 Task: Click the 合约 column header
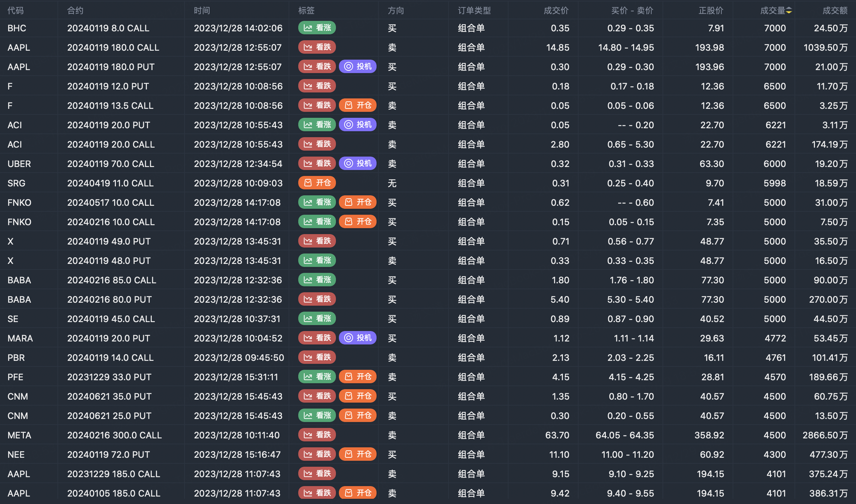pyautogui.click(x=75, y=11)
